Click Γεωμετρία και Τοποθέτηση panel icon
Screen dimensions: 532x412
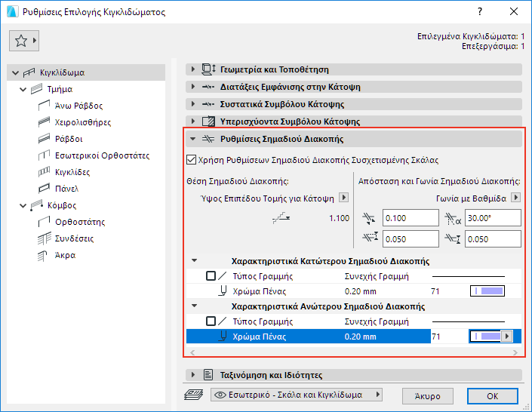pyautogui.click(x=208, y=69)
